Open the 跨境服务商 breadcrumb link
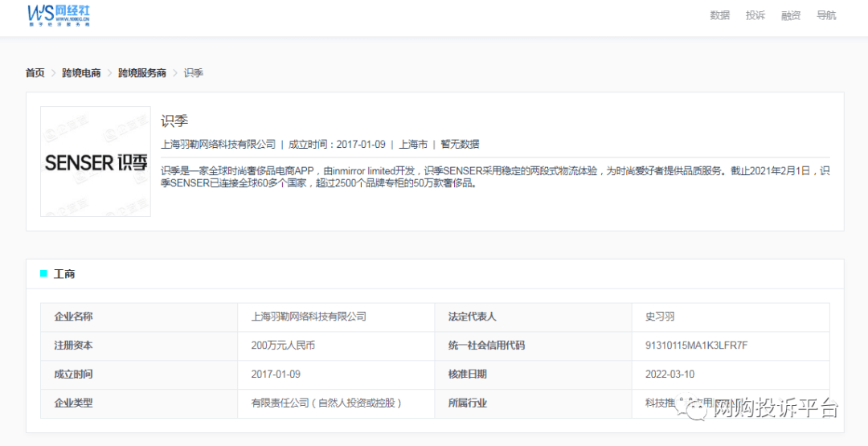The width and height of the screenshot is (868, 446). pyautogui.click(x=141, y=73)
